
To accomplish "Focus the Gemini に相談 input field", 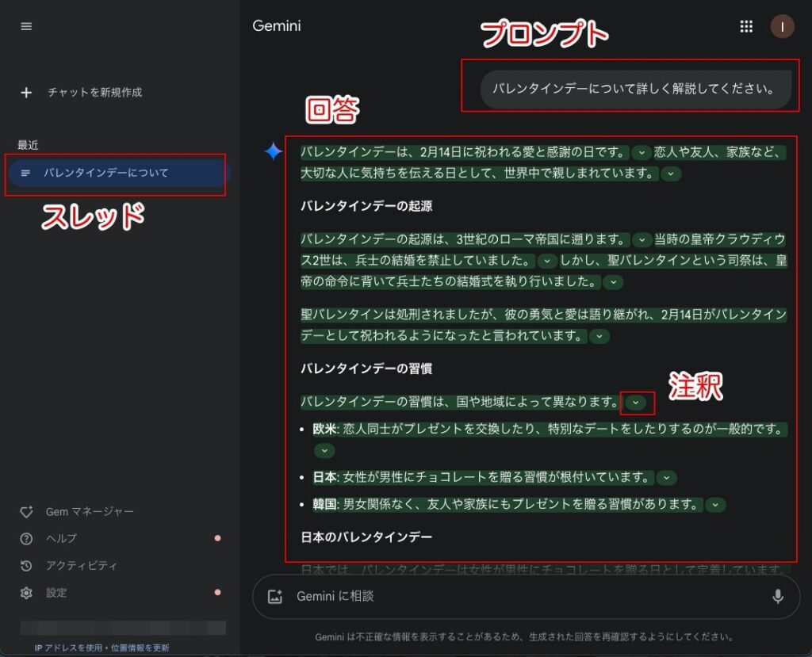I will (527, 597).
